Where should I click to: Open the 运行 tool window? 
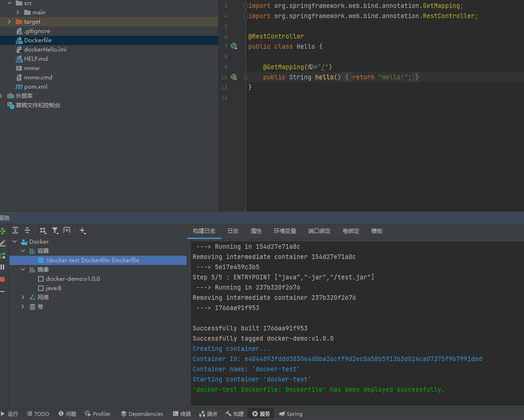tap(9, 414)
